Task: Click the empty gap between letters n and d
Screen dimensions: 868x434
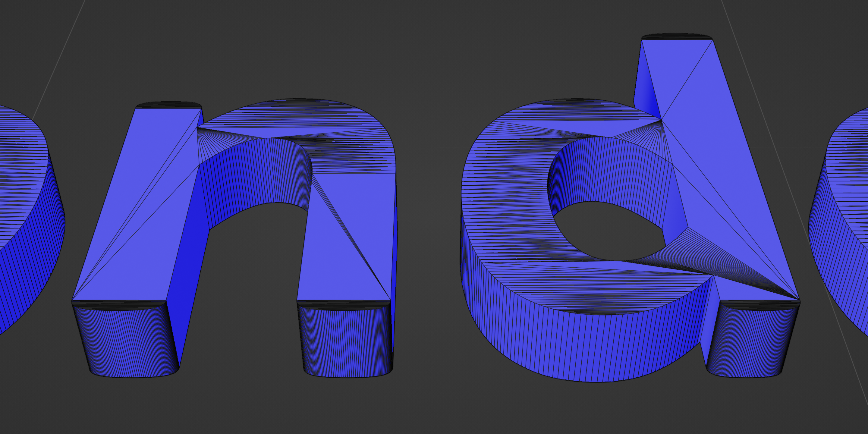Action: point(428,253)
